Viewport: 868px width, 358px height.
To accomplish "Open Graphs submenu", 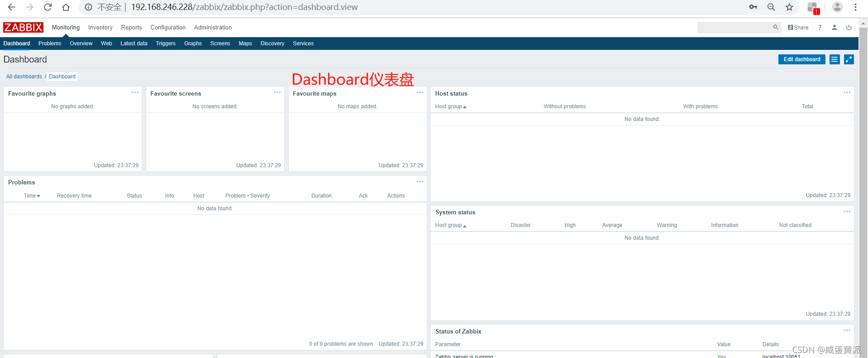I will pos(193,44).
